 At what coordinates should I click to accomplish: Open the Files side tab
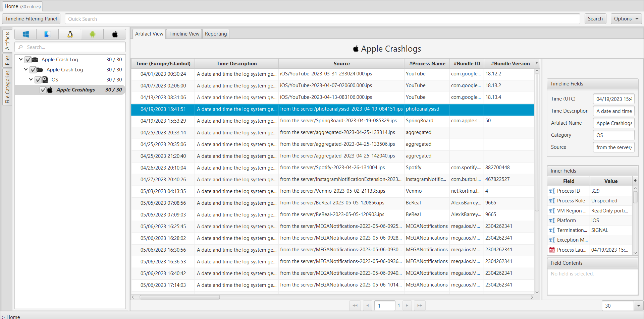[7, 60]
